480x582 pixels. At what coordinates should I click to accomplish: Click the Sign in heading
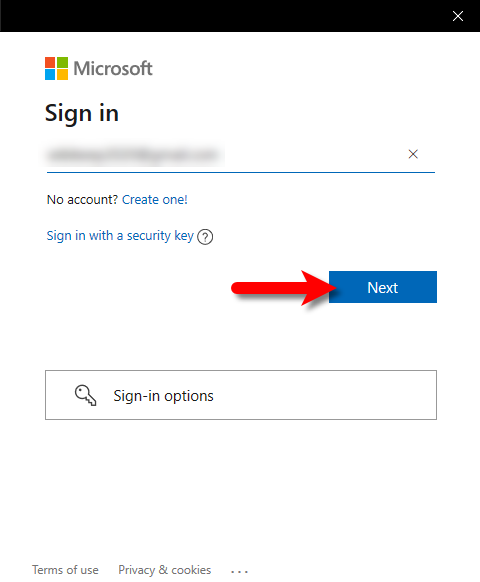click(x=82, y=113)
